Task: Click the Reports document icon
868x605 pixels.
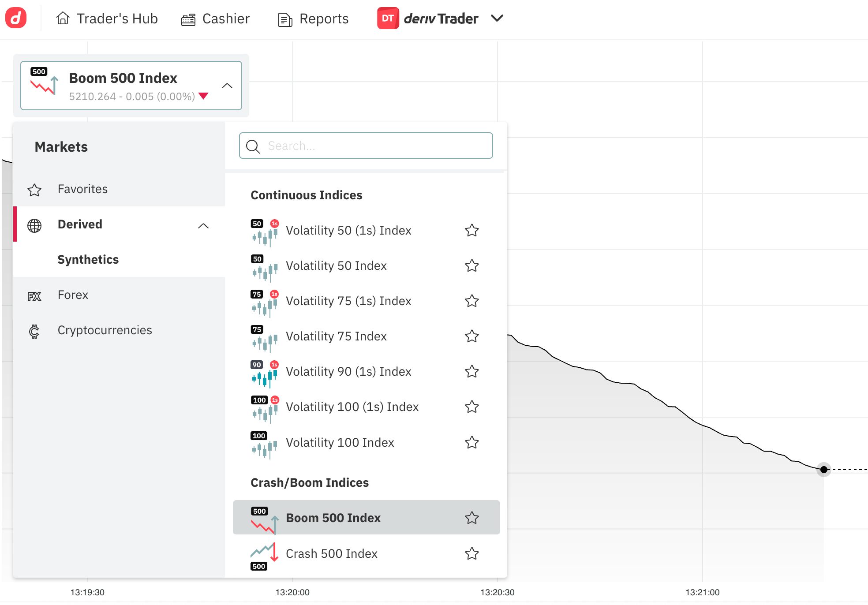Action: click(x=285, y=19)
